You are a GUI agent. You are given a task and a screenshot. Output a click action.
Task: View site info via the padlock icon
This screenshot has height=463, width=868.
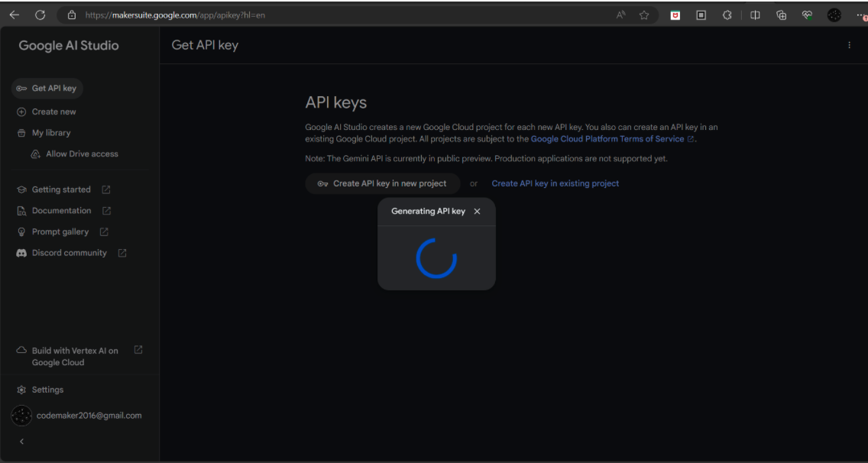click(x=71, y=15)
